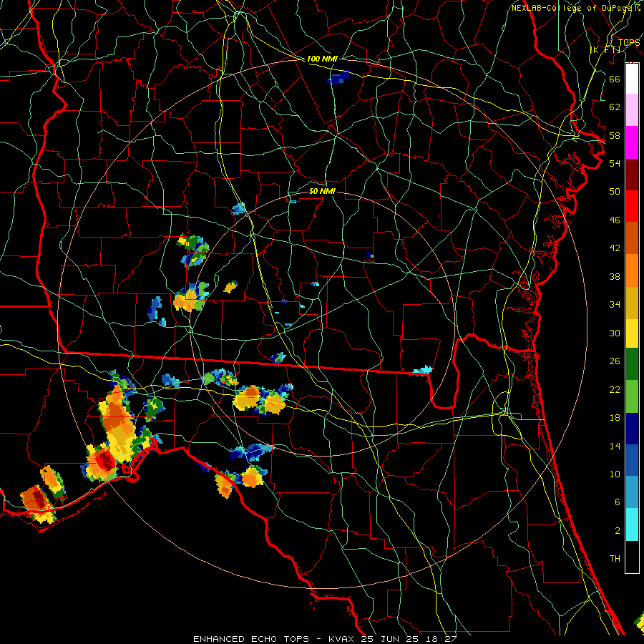The image size is (644, 644).
Task: Click the light pink legend swatch near 62
Action: pyautogui.click(x=632, y=109)
